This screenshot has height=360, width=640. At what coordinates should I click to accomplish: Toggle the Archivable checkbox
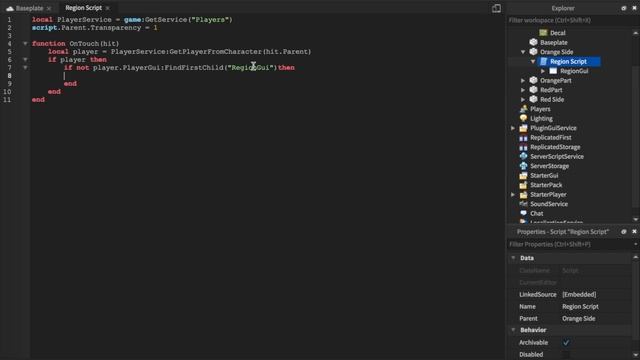[x=566, y=342]
